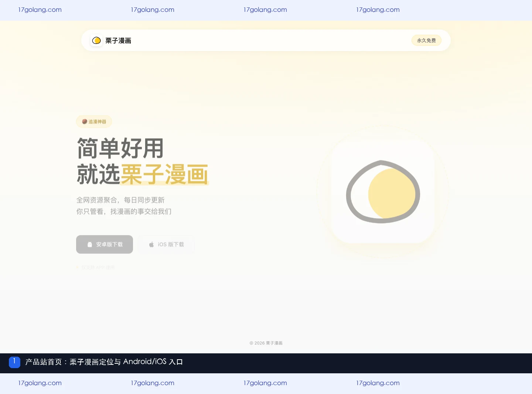Click the large egg-shaped app icon illustration
532x394 pixels.
pos(383,191)
